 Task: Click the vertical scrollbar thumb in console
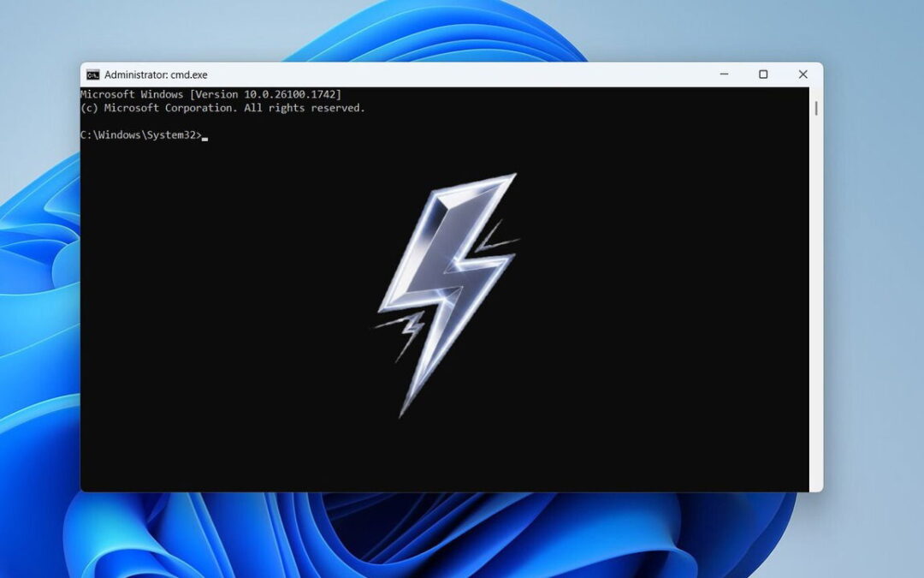tap(816, 108)
